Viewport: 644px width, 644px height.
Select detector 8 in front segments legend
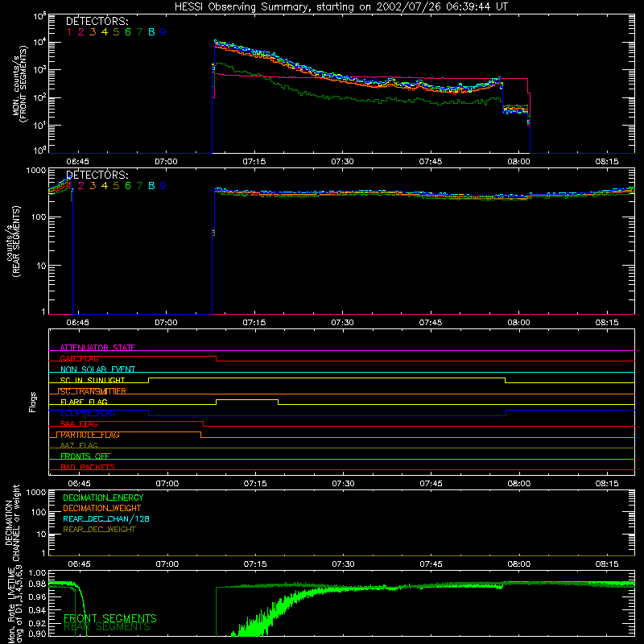pos(151,32)
